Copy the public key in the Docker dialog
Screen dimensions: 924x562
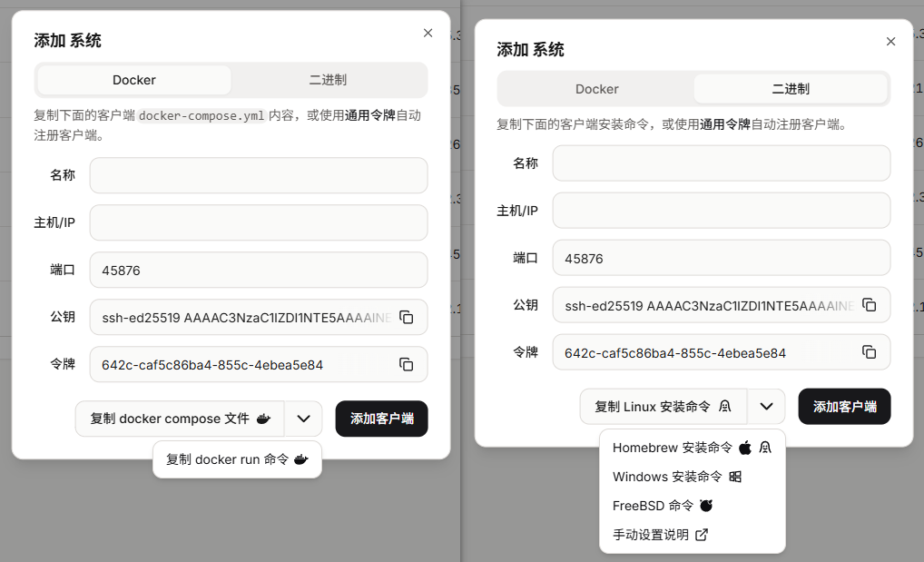407,317
